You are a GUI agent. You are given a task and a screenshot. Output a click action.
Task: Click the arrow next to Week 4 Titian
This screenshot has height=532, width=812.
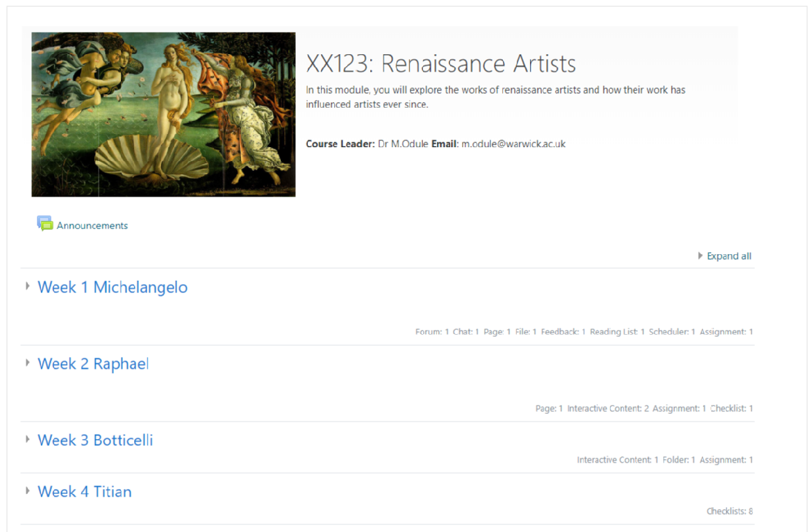(x=28, y=490)
